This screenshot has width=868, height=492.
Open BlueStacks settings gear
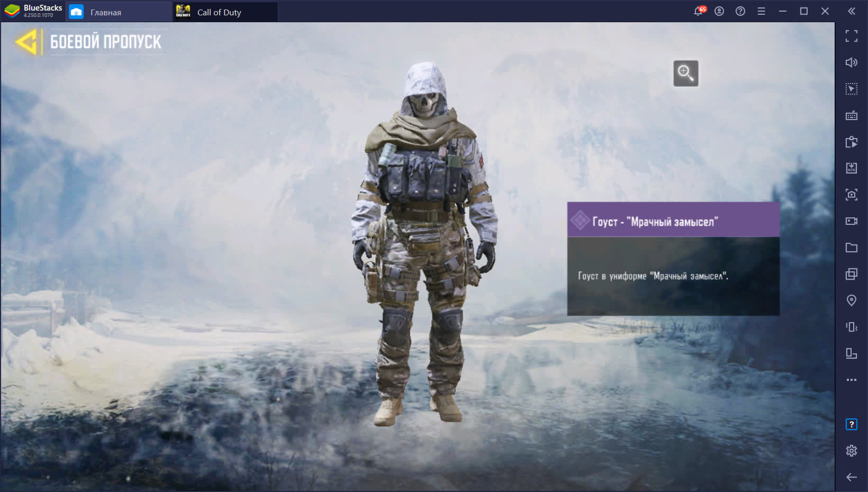[x=852, y=451]
